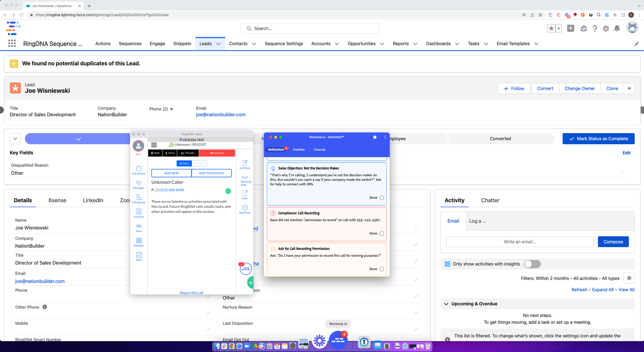Open Trailhead guidance center icon
644x352 pixels.
584,29
